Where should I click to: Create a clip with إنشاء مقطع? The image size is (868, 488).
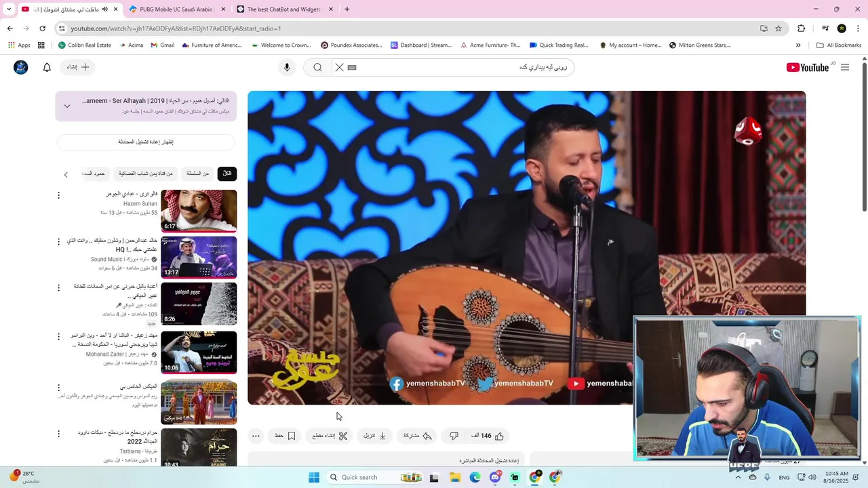pos(330,436)
